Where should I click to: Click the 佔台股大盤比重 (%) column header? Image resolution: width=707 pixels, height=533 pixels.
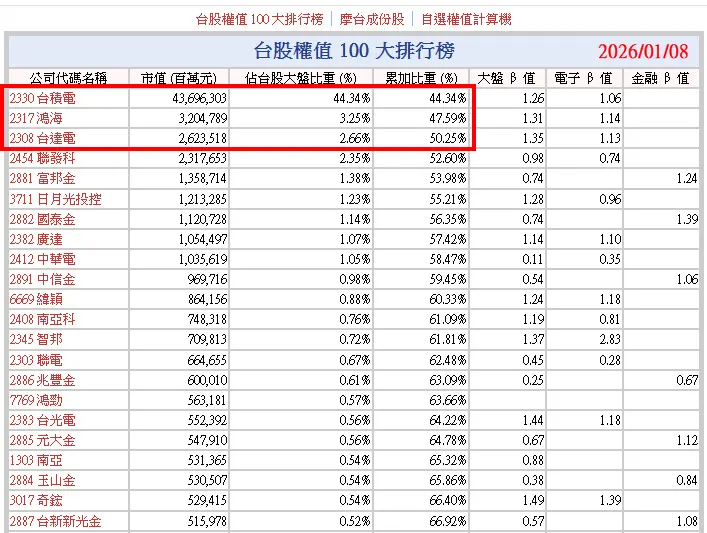(x=301, y=78)
